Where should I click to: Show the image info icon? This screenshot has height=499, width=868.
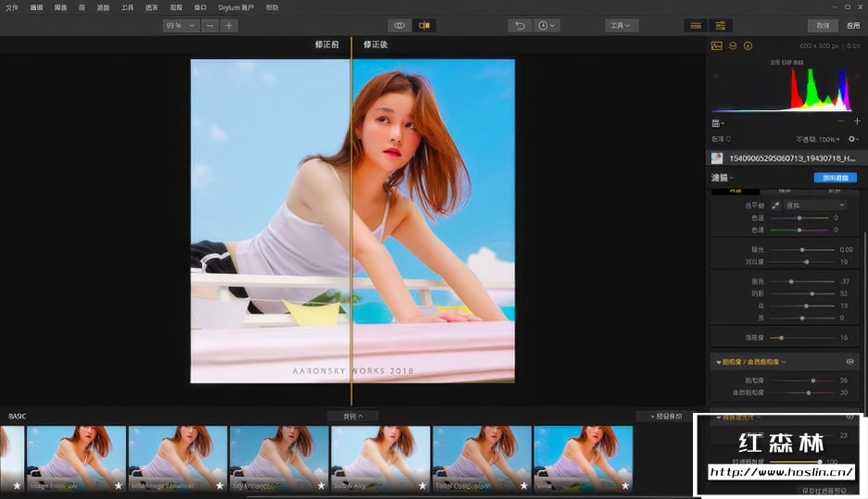pos(748,46)
